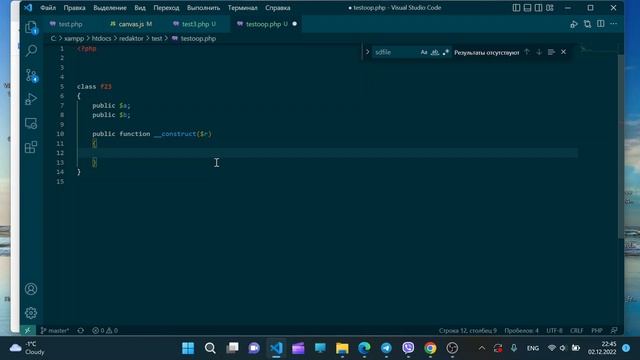Image resolution: width=640 pixels, height=360 pixels.
Task: Toggle Use Regular Expression in find widget
Action: coord(446,52)
